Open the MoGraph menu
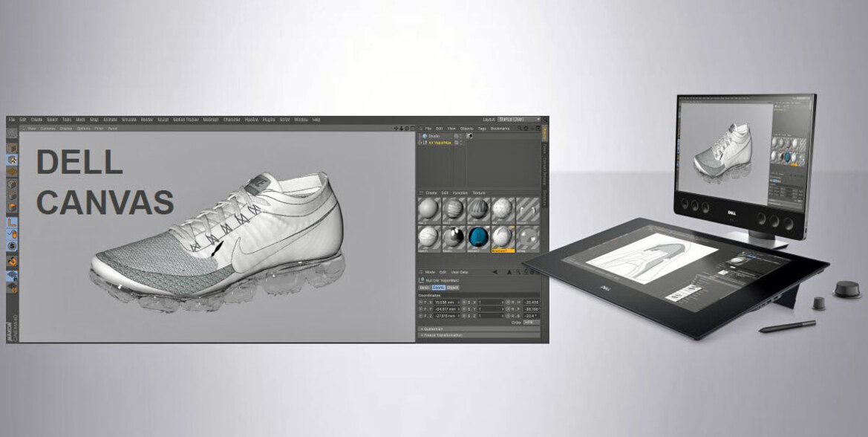The height and width of the screenshot is (437, 868). (211, 120)
